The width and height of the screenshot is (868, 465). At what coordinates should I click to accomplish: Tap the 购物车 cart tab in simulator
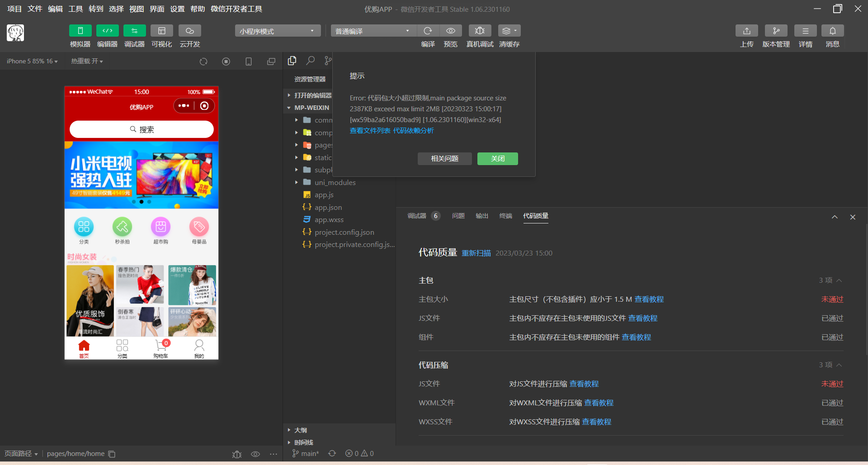coord(160,348)
